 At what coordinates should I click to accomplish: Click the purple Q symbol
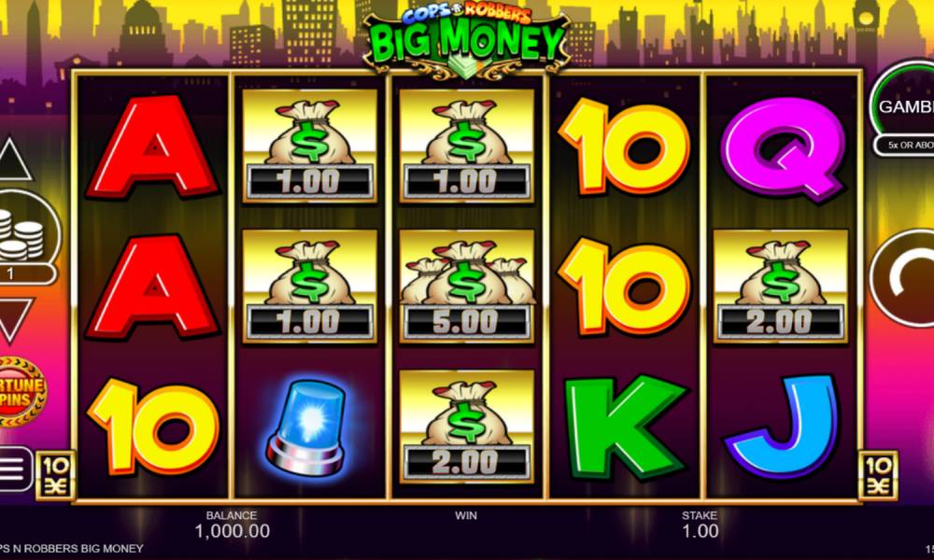coord(783,148)
